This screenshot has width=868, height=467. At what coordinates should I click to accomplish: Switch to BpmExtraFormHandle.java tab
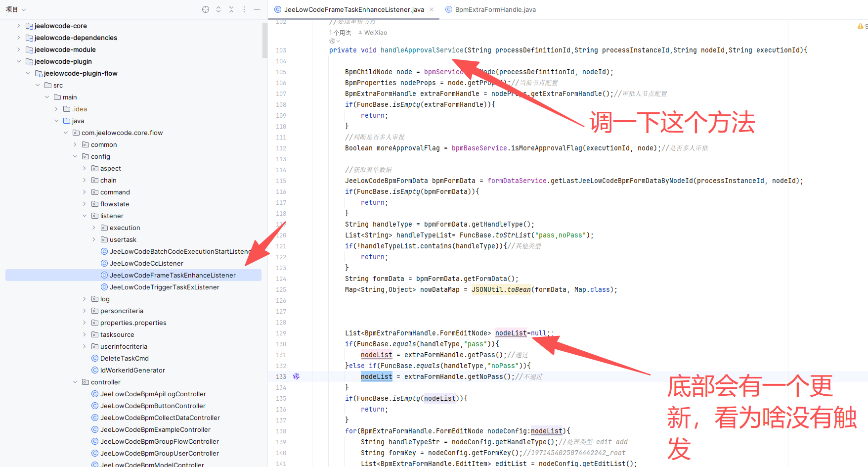(x=495, y=9)
